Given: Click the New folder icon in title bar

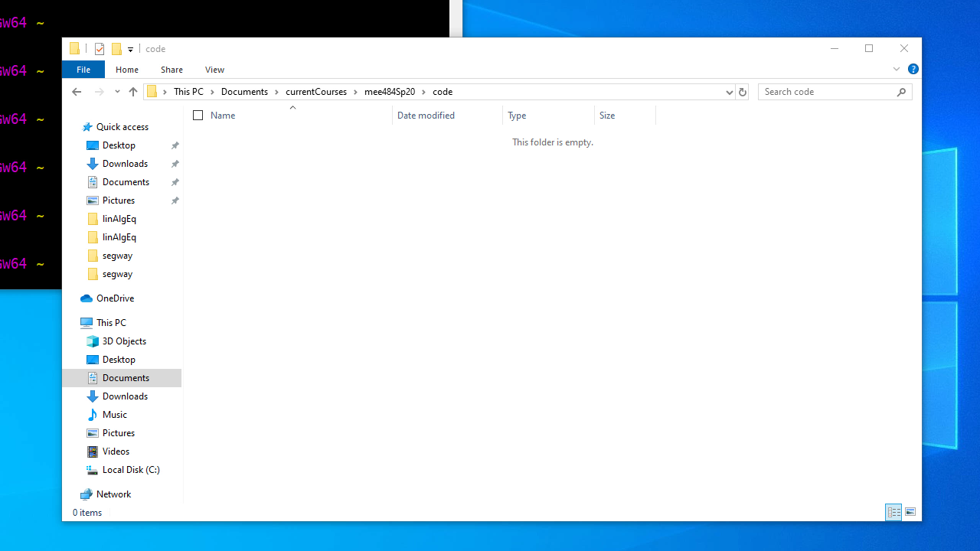Looking at the screenshot, I should [x=116, y=48].
